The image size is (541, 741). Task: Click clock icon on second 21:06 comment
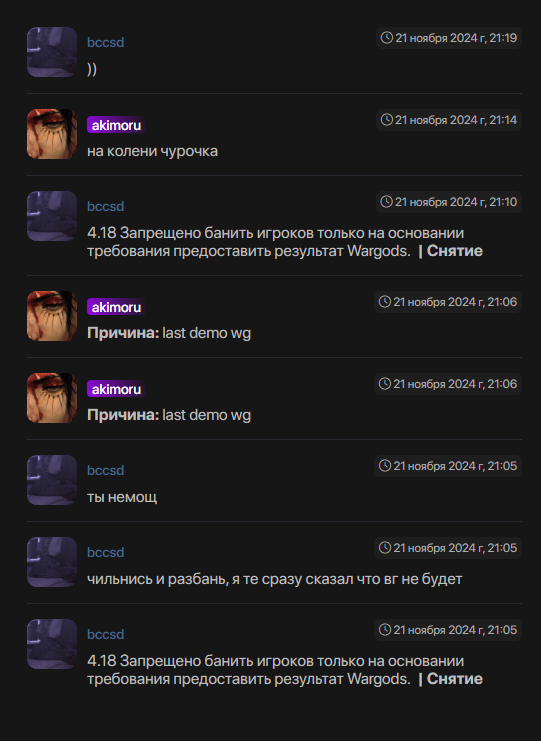(x=385, y=384)
